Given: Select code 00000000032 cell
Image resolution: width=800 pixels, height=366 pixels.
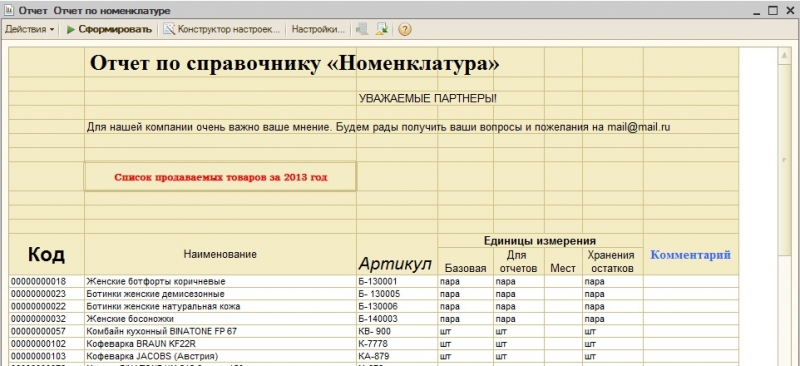Looking at the screenshot, I should (x=46, y=319).
